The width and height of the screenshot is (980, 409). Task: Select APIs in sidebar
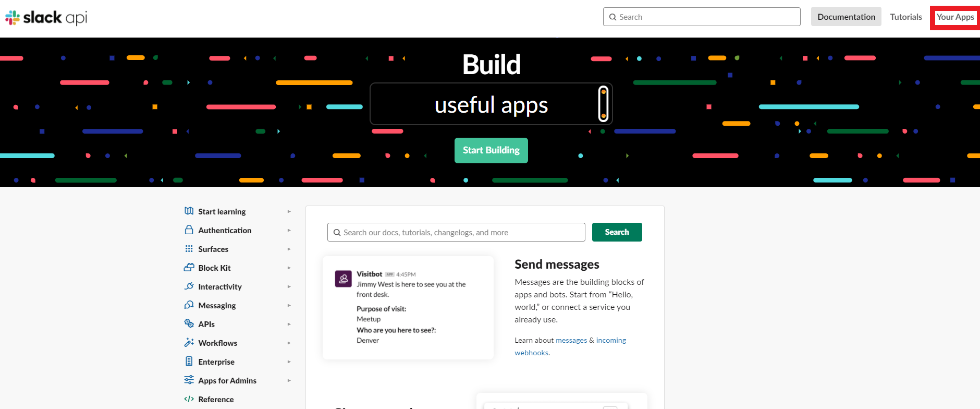206,324
